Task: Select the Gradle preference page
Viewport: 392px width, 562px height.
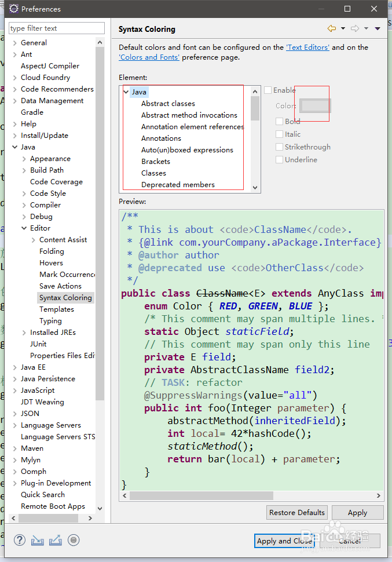Action: pos(32,112)
